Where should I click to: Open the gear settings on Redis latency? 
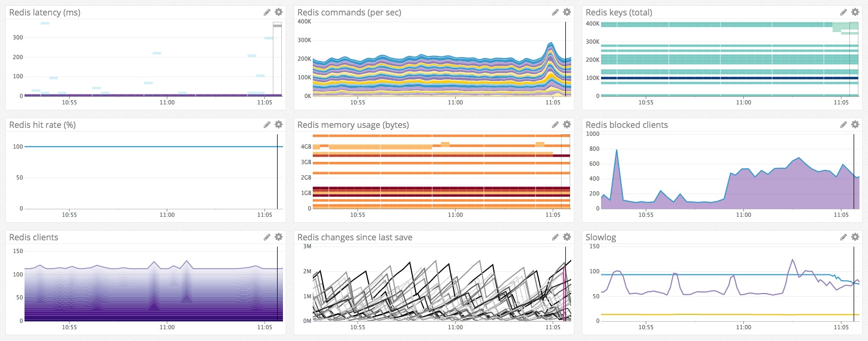[279, 12]
